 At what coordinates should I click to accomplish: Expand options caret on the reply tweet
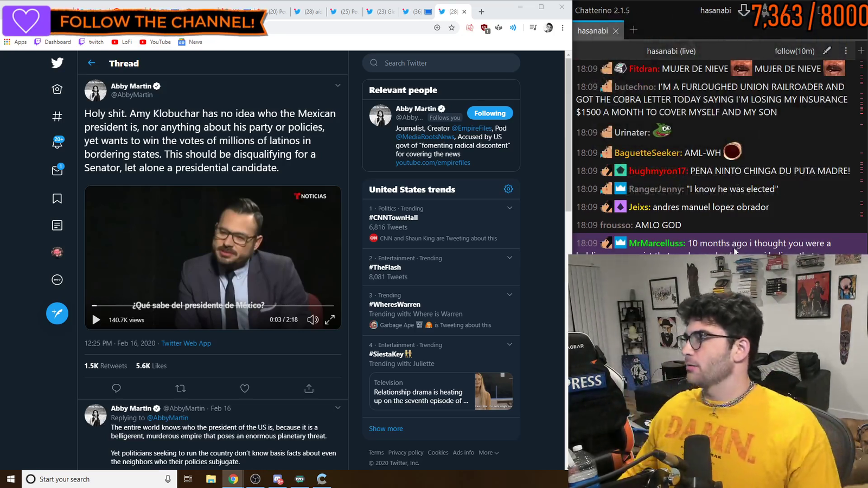[337, 407]
